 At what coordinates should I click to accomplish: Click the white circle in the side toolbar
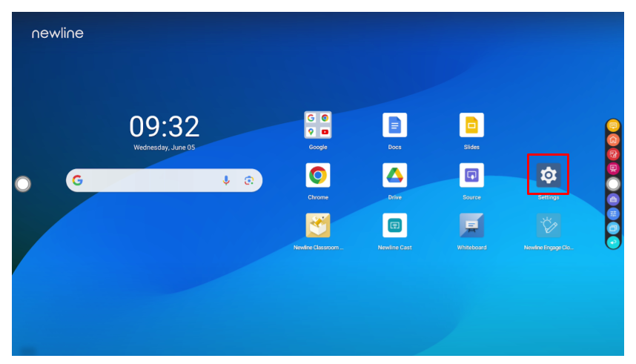(x=613, y=185)
